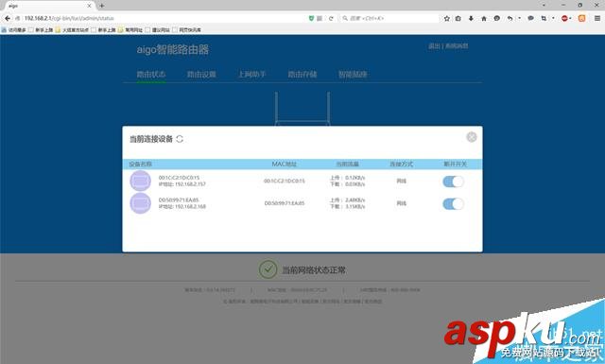
Task: Expand dropdown arrow beside the undo icon
Action: point(519,18)
